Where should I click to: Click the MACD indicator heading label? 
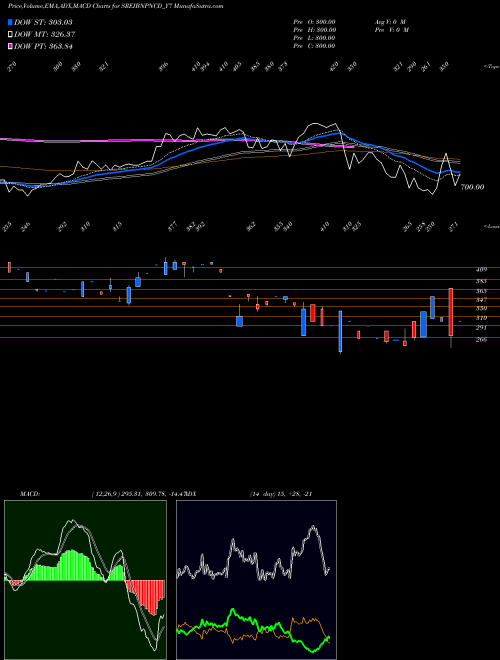tap(30, 494)
